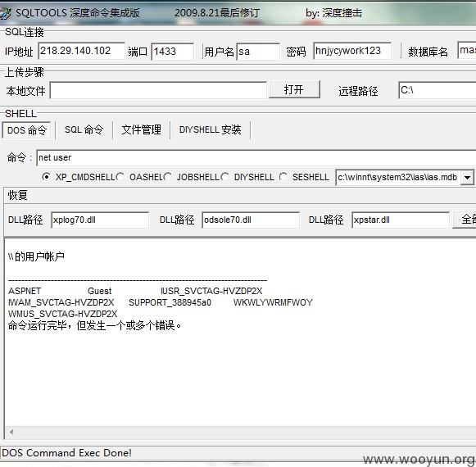Viewport: 476px width, 467px height.
Task: Expand the ias.mdb path dropdown arrow
Action: click(467, 177)
